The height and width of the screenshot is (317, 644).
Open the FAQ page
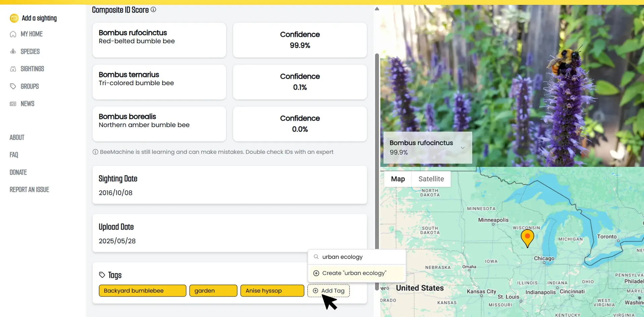coord(14,155)
